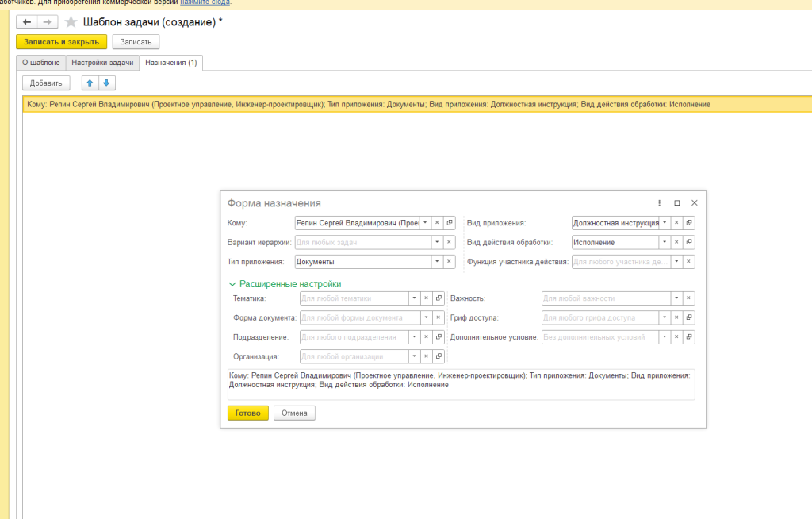Collapse the Расширенные настройки section
This screenshot has height=519, width=812.
coord(232,283)
